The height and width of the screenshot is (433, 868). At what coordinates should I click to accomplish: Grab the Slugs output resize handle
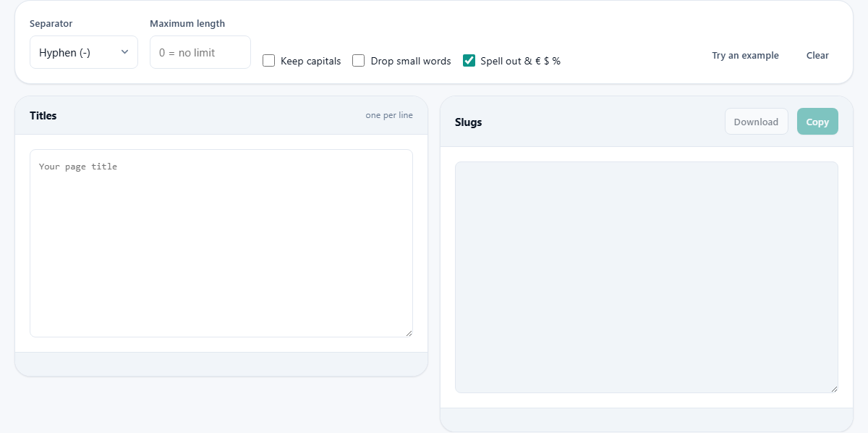[x=834, y=389]
